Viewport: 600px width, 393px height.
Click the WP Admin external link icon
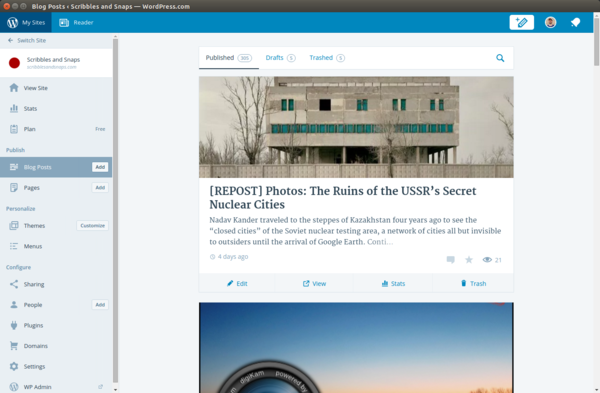100,387
